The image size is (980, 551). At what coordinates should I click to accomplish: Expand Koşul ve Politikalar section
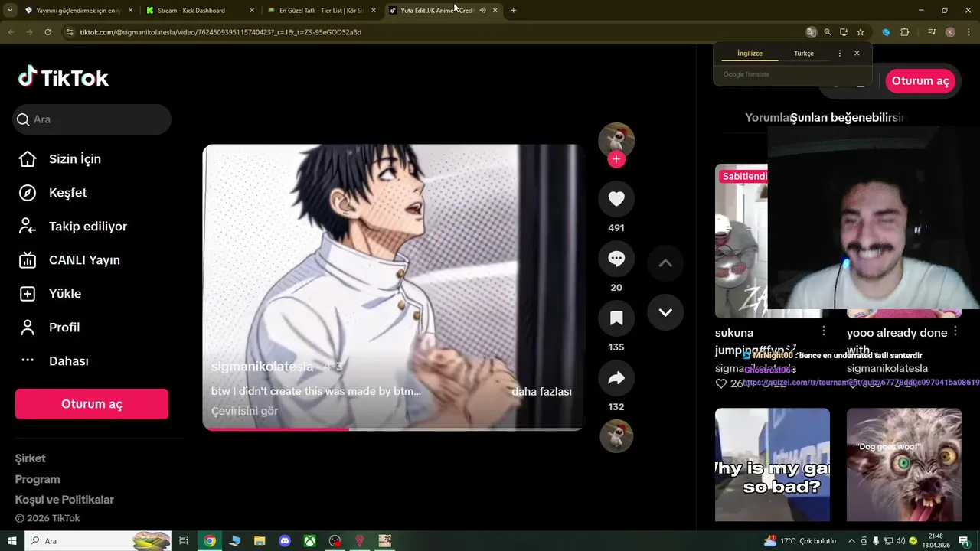[64, 500]
